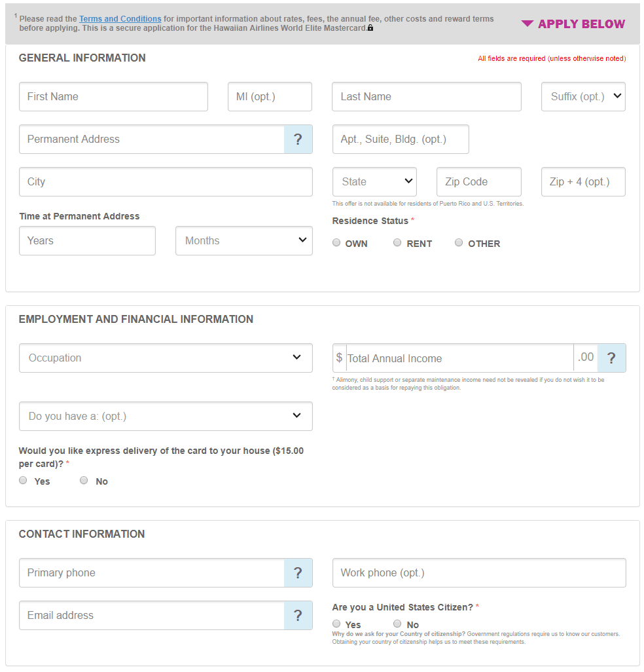Viewport: 644px width, 672px height.
Task: Click help icon next to Total Annual Income
Action: [611, 358]
